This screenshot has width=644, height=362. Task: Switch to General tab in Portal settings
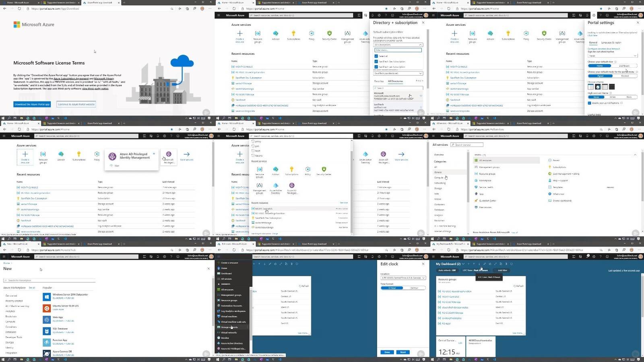click(x=593, y=42)
